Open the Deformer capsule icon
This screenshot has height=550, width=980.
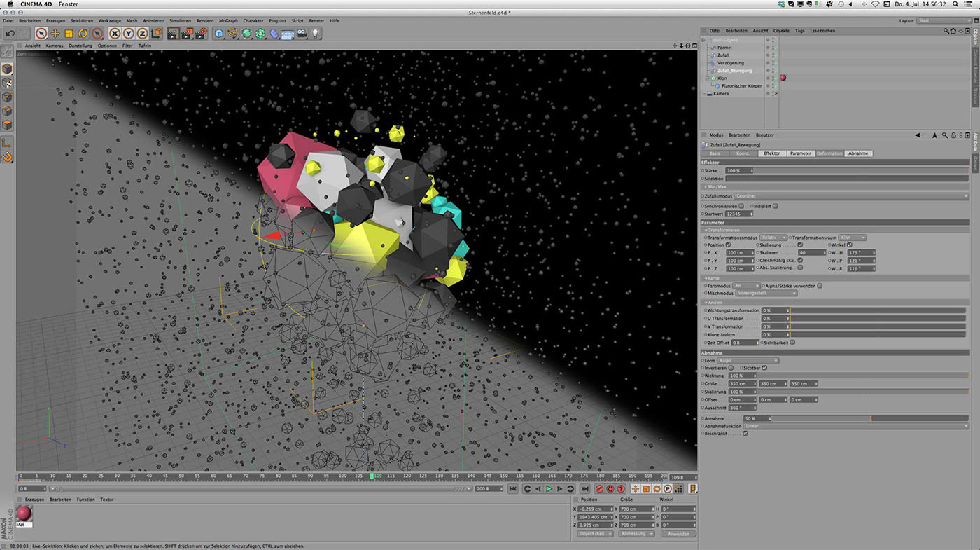274,33
